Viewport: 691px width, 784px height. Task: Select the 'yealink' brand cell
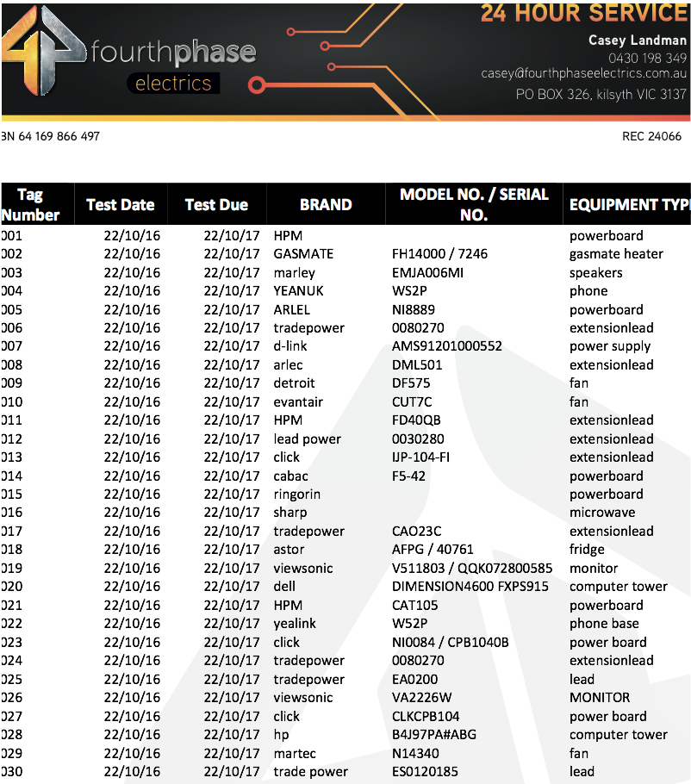[x=295, y=624]
